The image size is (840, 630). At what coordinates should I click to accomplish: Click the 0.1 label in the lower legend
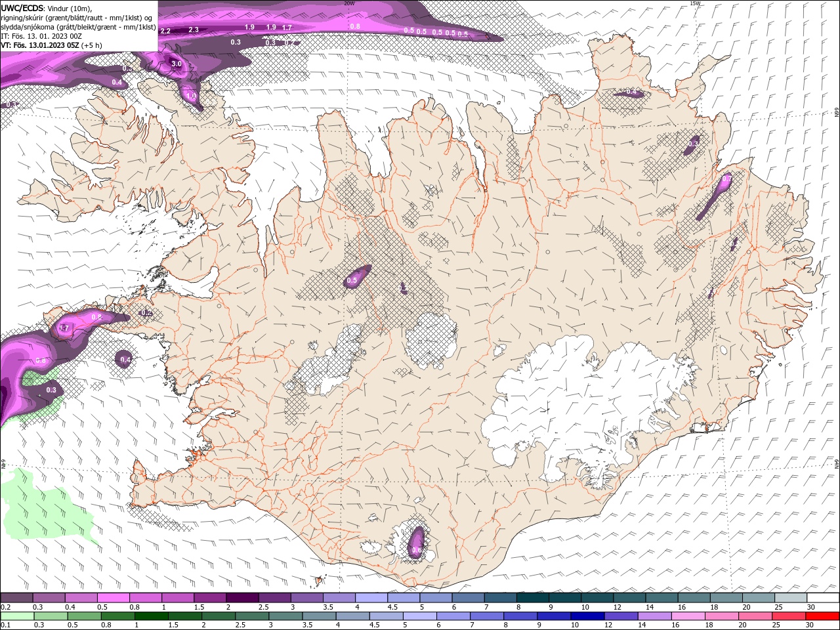pos(6,625)
